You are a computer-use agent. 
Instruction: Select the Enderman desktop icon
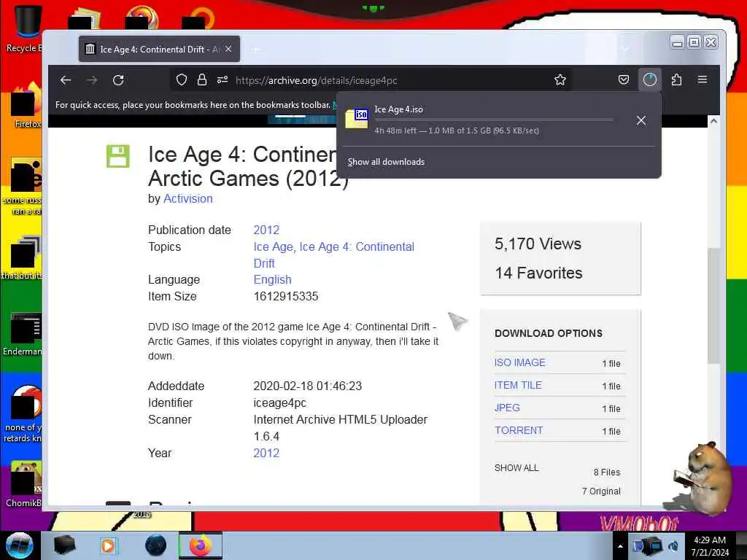click(x=24, y=334)
